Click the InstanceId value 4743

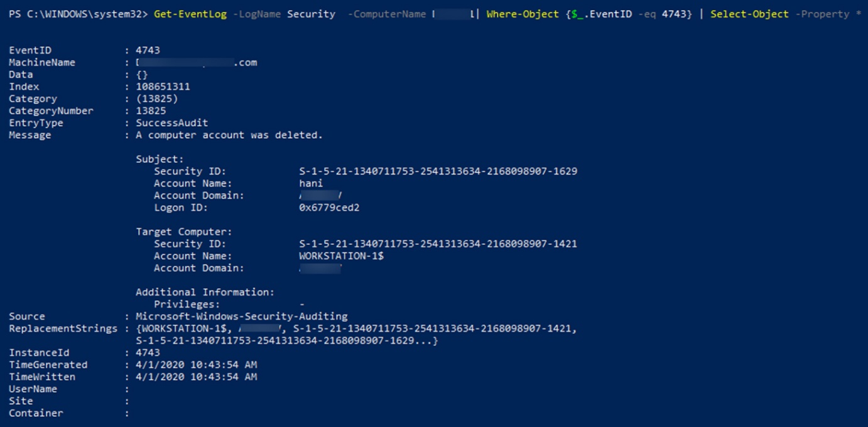[148, 353]
